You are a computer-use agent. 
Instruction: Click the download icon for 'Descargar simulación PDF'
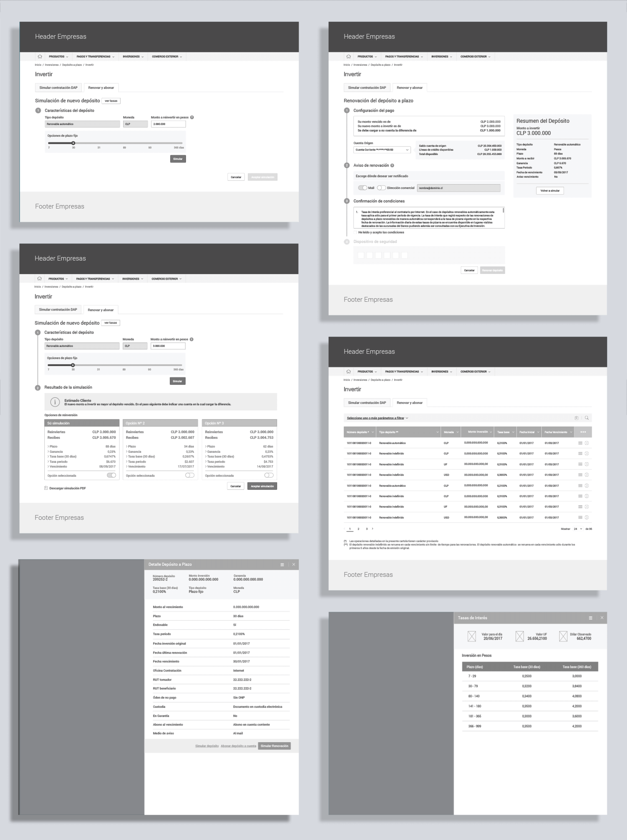[46, 488]
